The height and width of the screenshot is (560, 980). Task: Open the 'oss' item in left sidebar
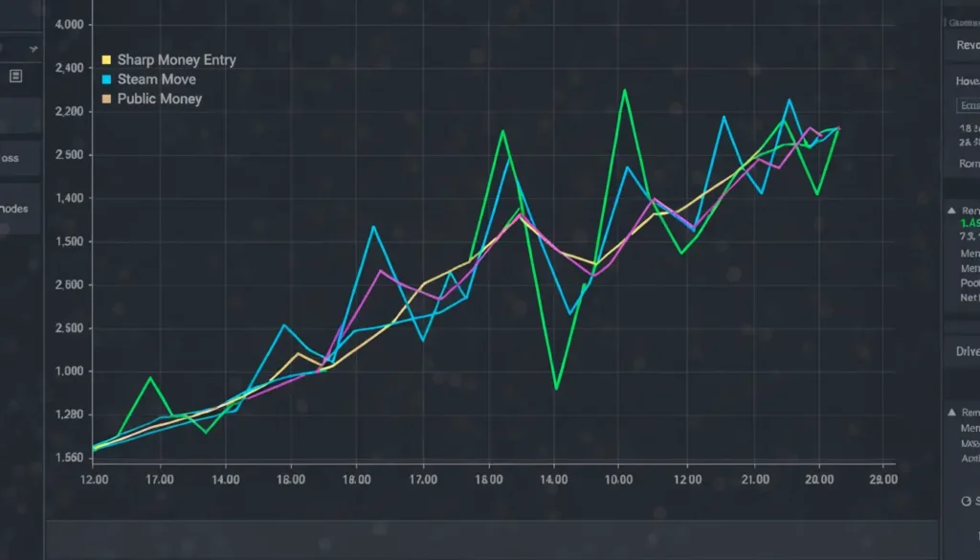[x=20, y=158]
